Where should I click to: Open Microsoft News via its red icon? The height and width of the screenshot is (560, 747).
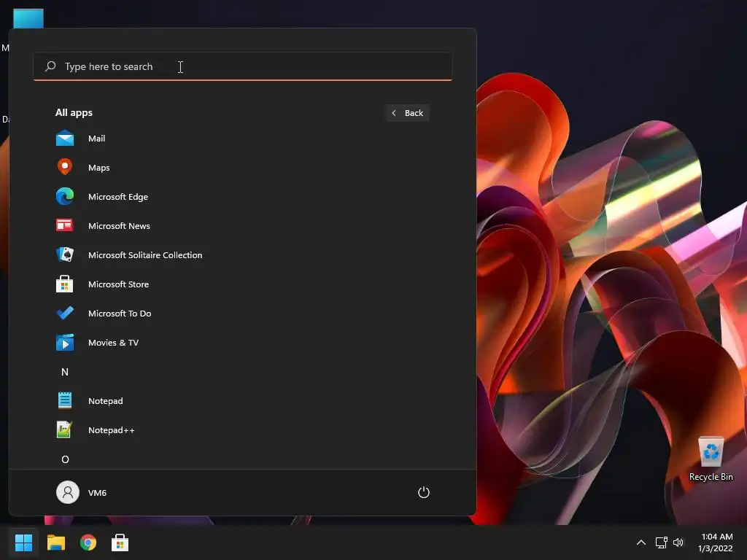65,225
